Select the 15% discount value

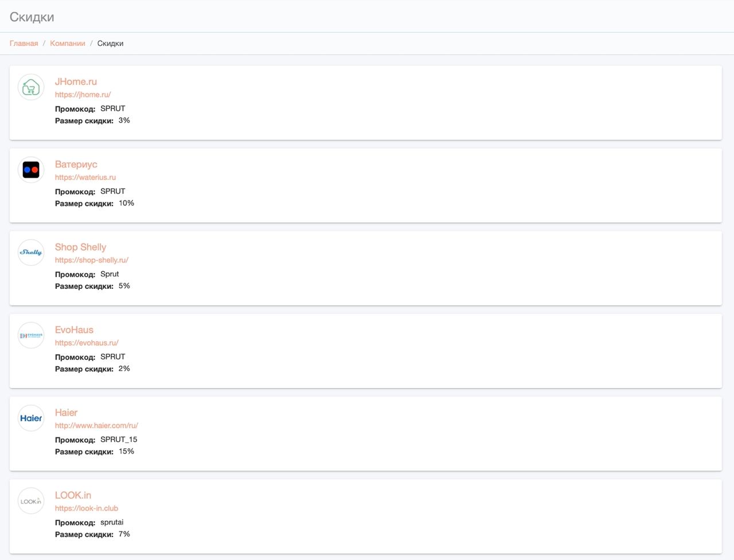point(126,452)
